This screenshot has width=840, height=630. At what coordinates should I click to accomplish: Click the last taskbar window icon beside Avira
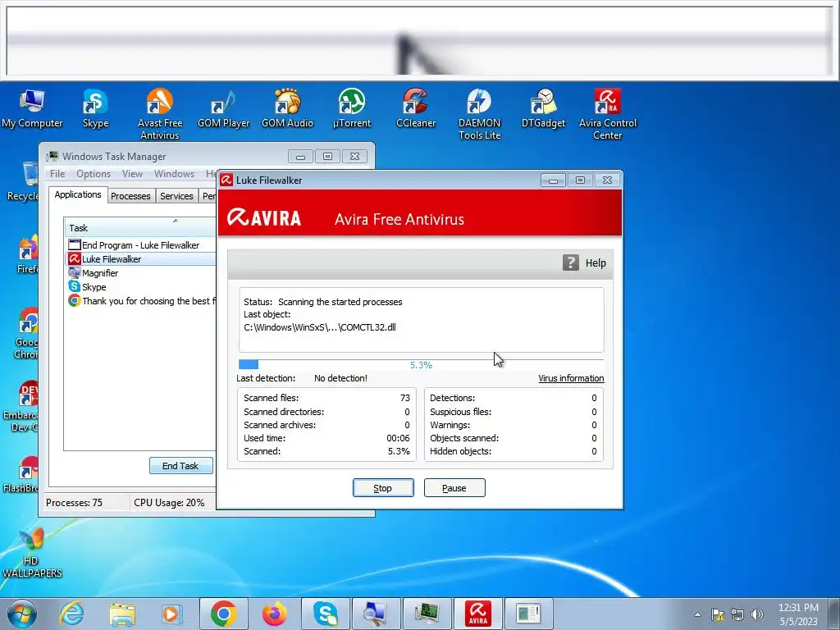tap(529, 614)
